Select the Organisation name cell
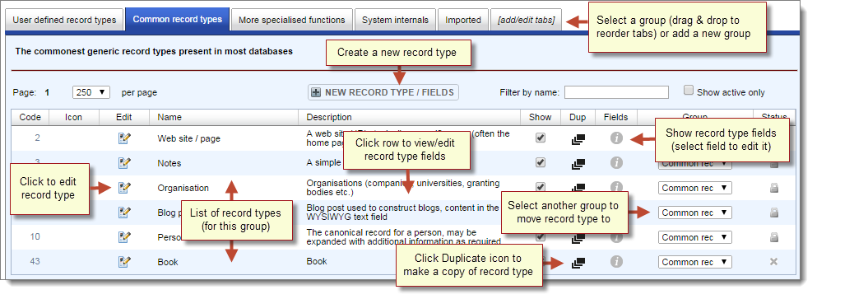The height and width of the screenshot is (299, 868). tap(183, 188)
